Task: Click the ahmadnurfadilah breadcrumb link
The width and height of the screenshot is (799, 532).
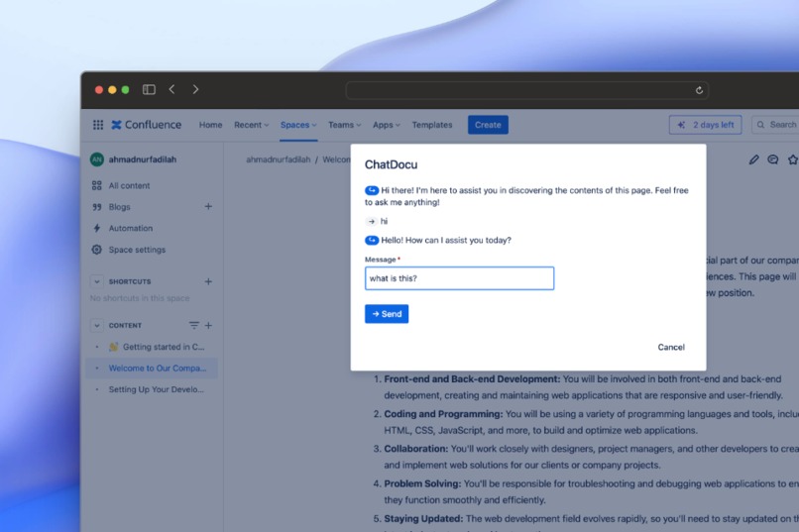Action: (279, 160)
